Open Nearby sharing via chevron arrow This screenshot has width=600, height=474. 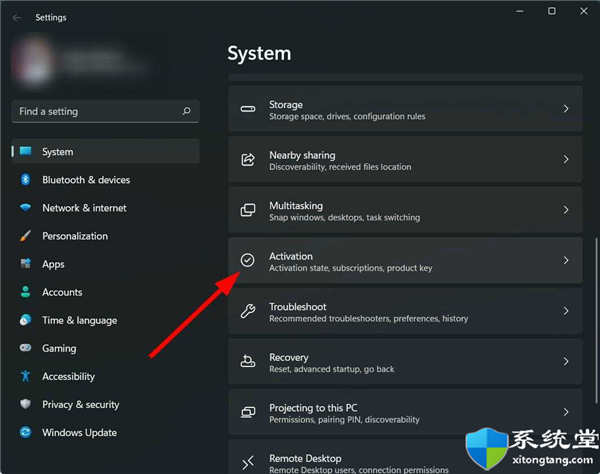click(566, 160)
